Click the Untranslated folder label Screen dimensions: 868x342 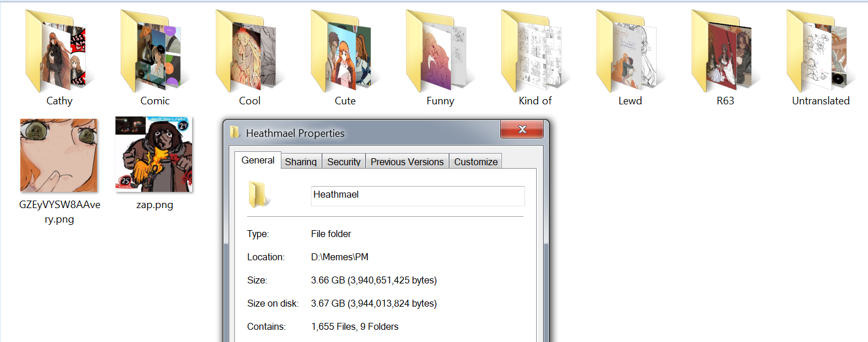click(820, 101)
